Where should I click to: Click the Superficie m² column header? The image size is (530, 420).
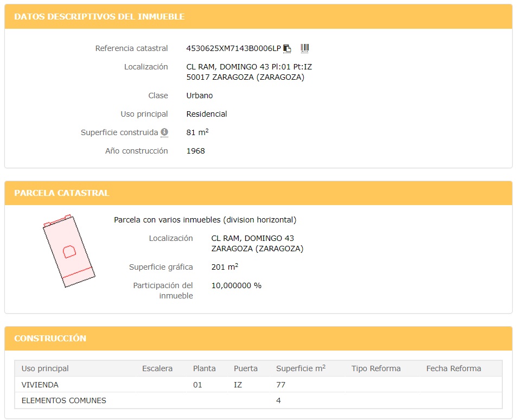pos(301,368)
